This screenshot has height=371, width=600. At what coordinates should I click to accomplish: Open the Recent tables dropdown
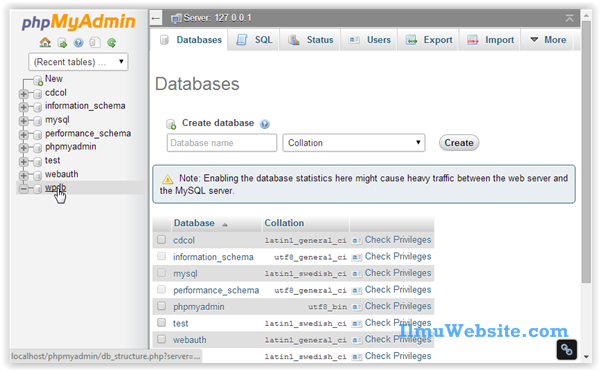pyautogui.click(x=78, y=62)
